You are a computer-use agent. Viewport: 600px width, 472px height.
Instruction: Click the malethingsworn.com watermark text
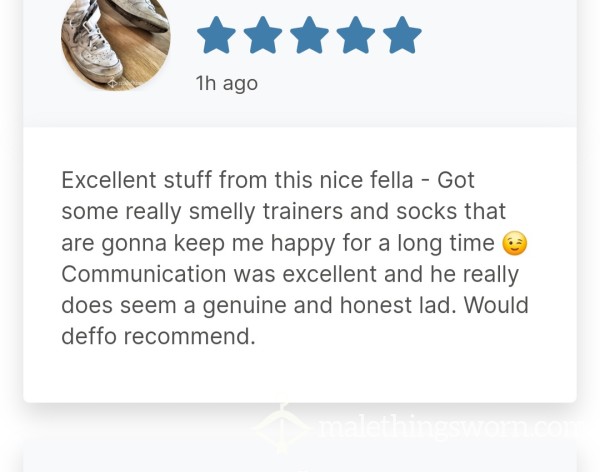point(448,428)
